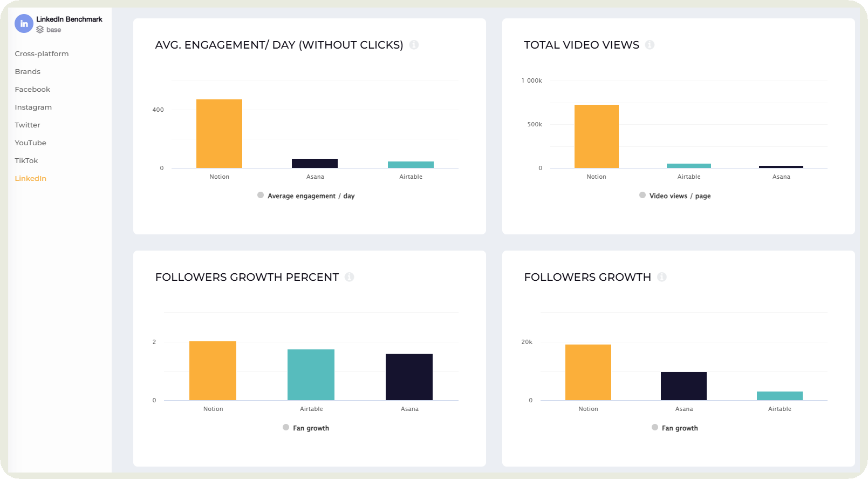The width and height of the screenshot is (868, 479).
Task: Click the LinkedIn logo icon in sidebar header
Action: coord(24,24)
